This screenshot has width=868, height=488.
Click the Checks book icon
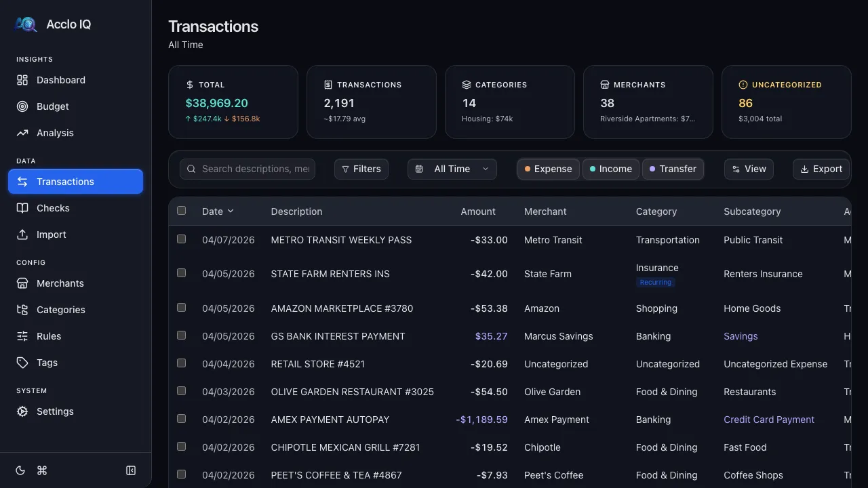click(22, 208)
